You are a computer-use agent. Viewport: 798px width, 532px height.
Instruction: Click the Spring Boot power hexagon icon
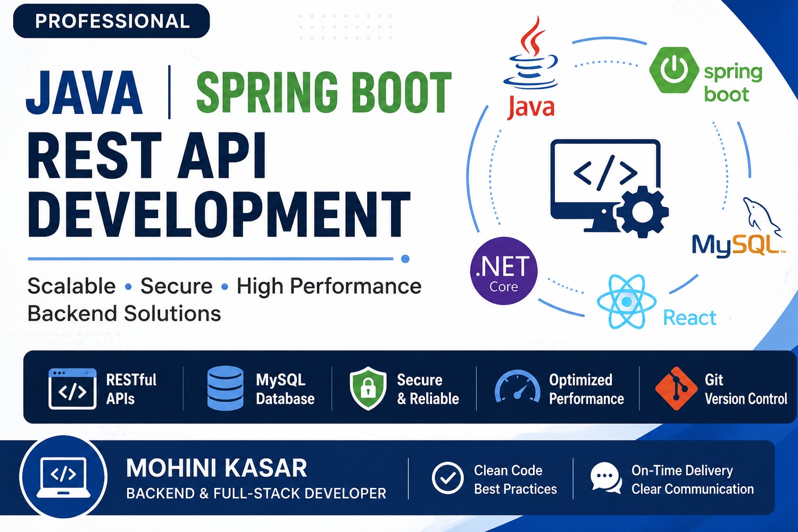click(674, 70)
